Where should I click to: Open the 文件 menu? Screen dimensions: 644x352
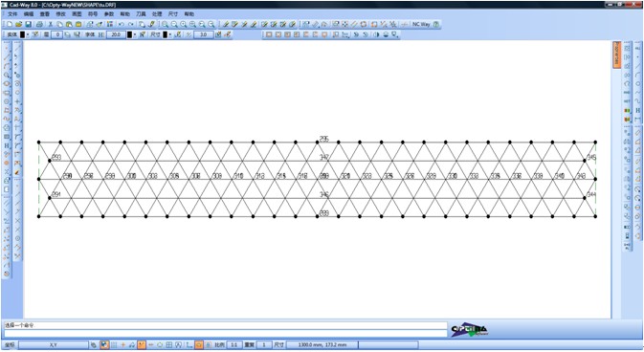click(12, 14)
